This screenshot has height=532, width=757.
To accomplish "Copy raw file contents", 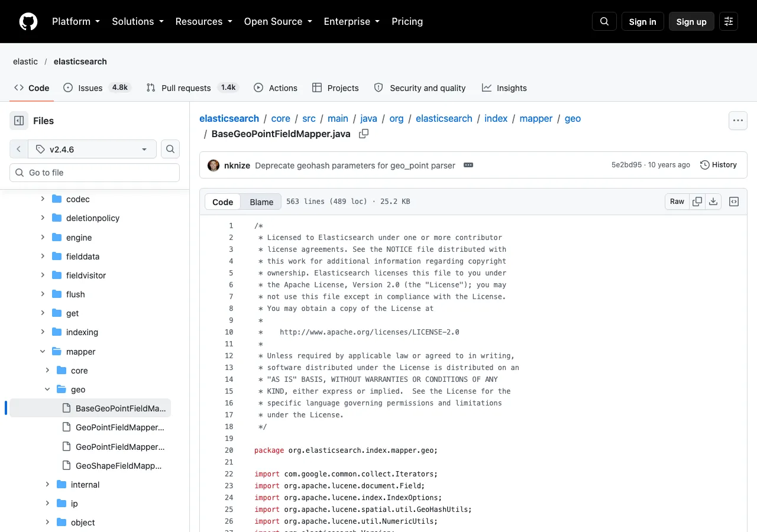I will click(697, 202).
